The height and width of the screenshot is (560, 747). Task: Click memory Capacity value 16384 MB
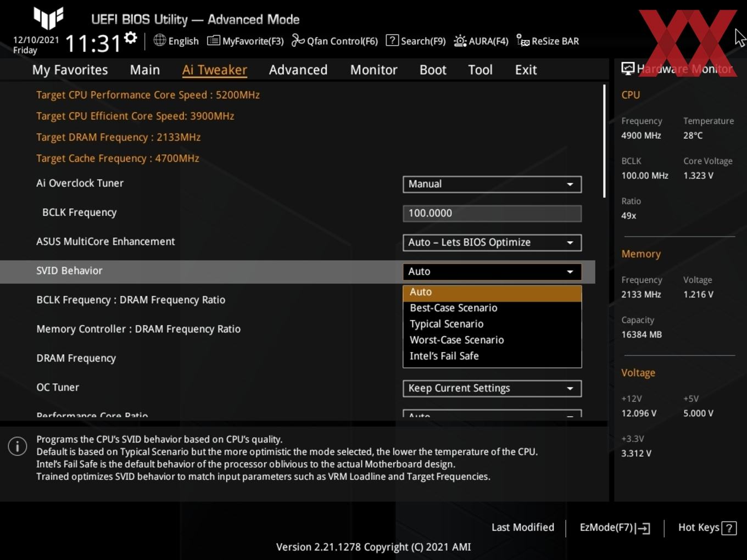(642, 334)
